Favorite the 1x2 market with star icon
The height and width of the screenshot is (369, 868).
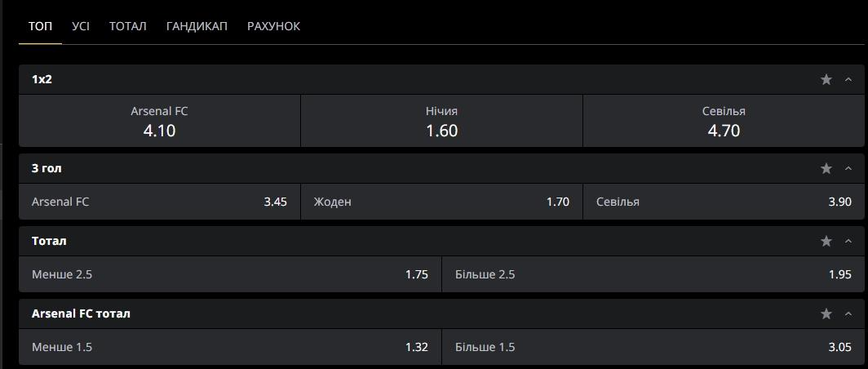click(826, 79)
